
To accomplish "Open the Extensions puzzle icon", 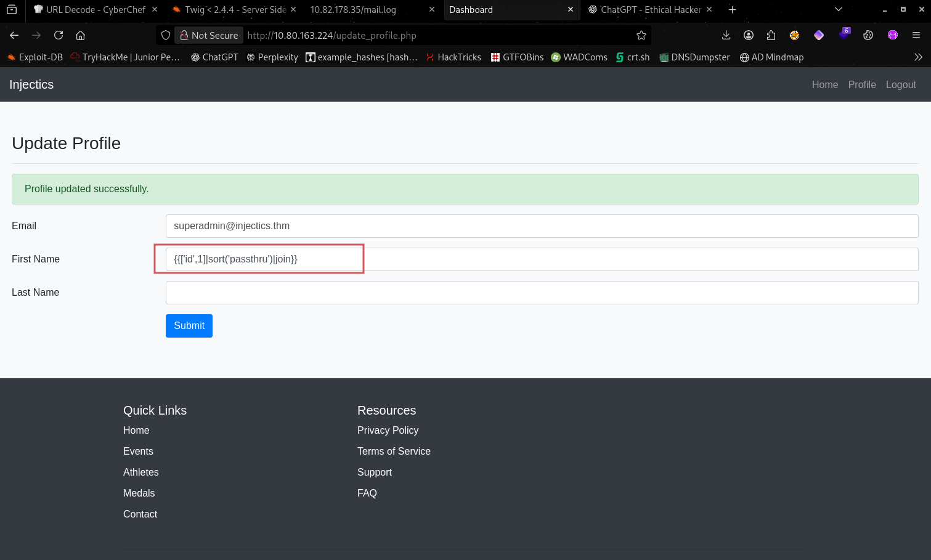I will [x=771, y=35].
